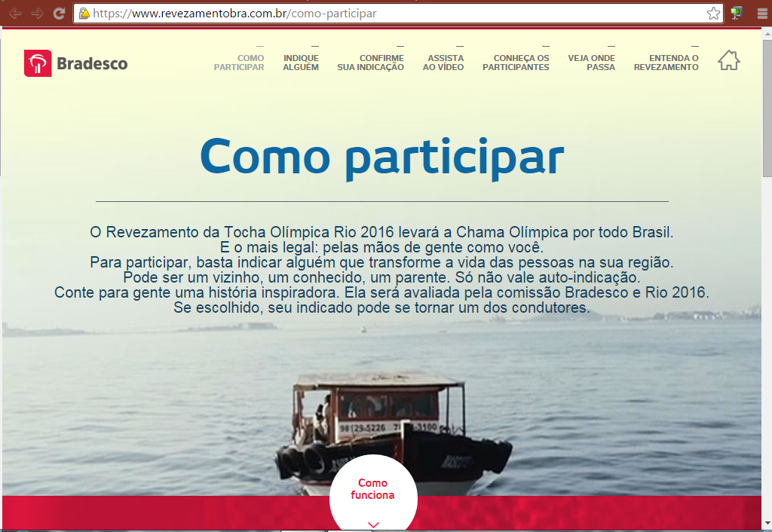Open the Veja Onde Passa menu item
Screen dimensions: 772x532
(591, 63)
